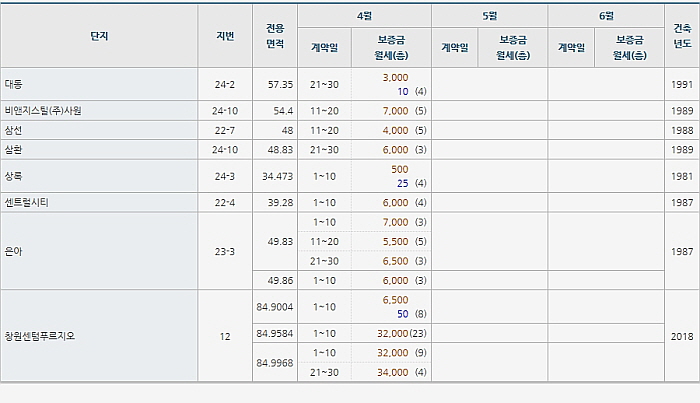Click the 84.9004 area value

[x=275, y=307]
